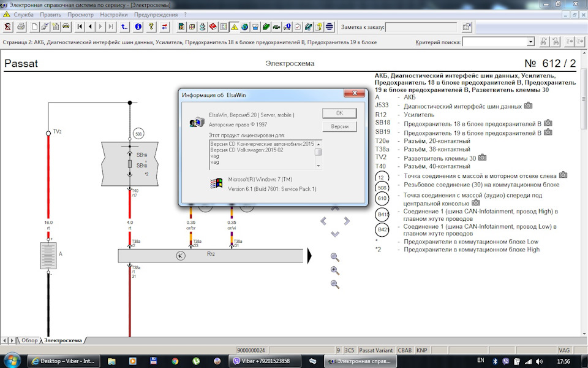Click the red book icon in toolbar
The height and width of the screenshot is (368, 588).
213,27
